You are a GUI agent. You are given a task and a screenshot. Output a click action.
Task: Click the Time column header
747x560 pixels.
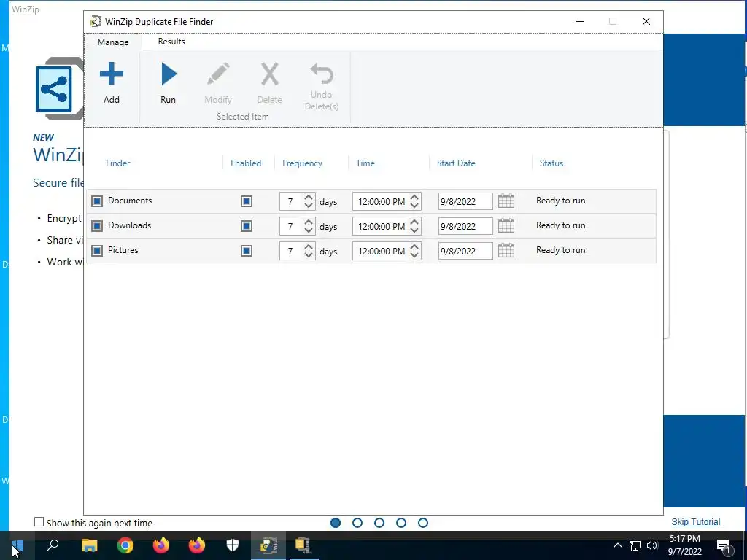365,163
